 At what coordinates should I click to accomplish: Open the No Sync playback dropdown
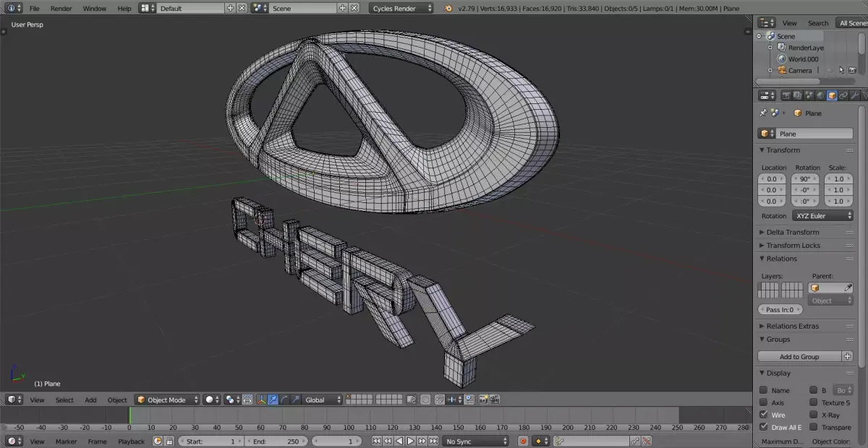pos(476,441)
